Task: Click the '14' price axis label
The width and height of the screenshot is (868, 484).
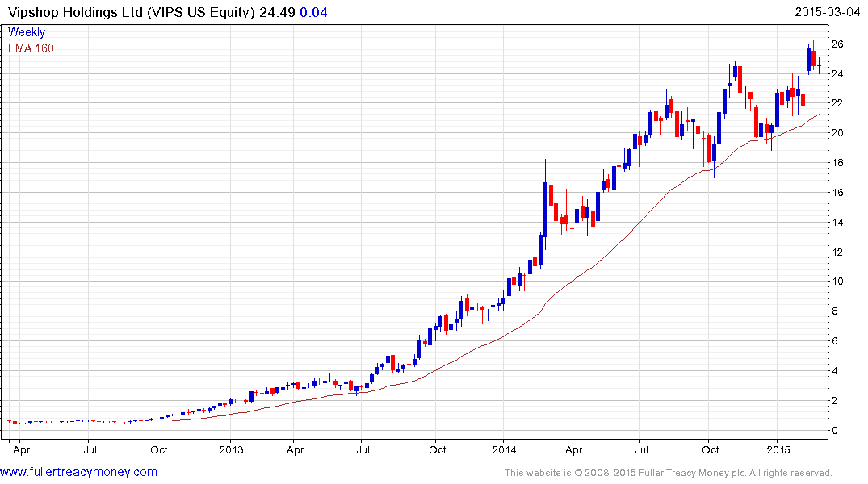Action: pyautogui.click(x=837, y=223)
